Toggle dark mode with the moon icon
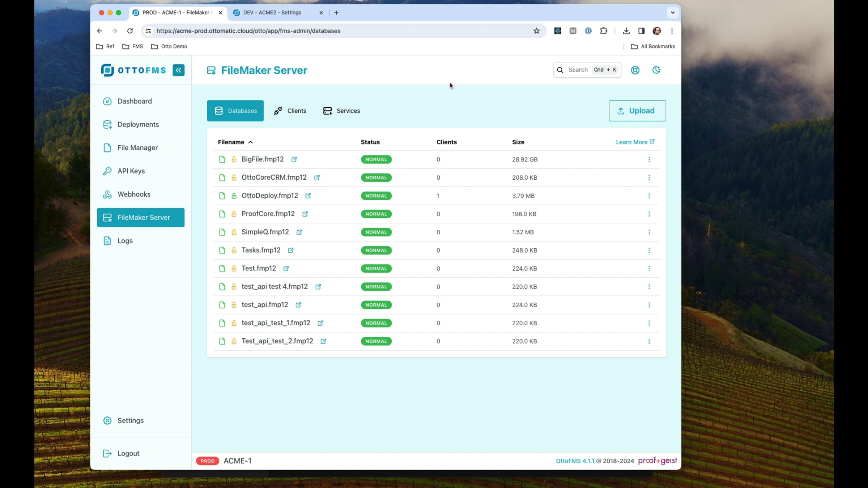This screenshot has height=488, width=868. click(x=656, y=70)
